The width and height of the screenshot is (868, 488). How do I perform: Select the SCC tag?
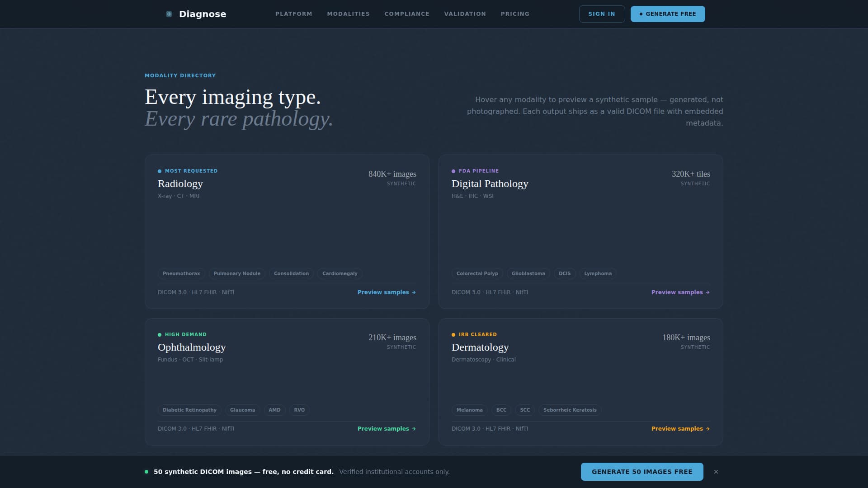(525, 410)
